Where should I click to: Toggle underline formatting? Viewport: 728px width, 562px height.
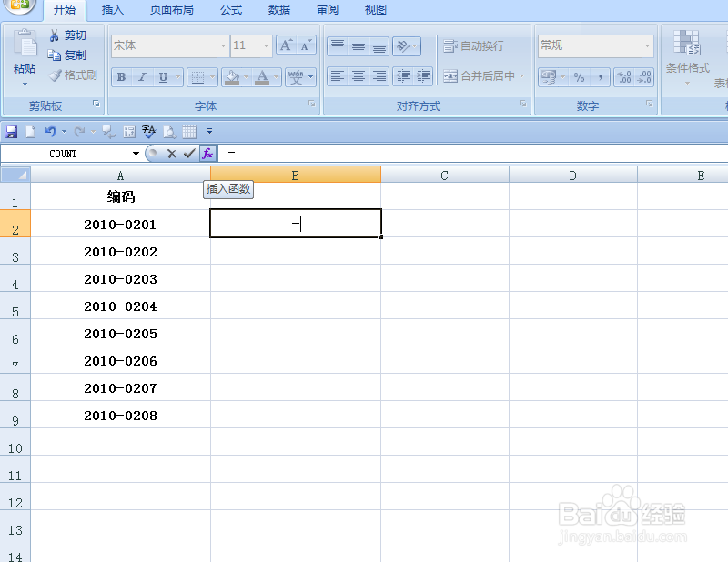[x=163, y=77]
